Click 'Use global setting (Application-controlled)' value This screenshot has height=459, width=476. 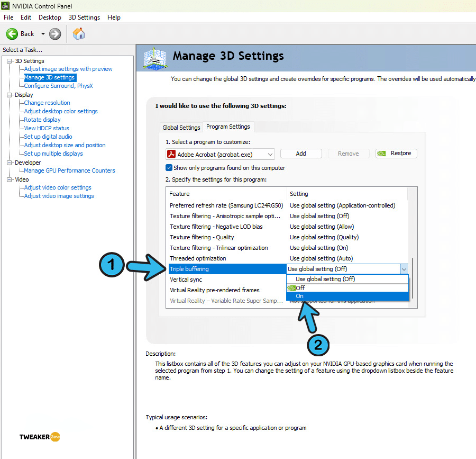coord(342,205)
